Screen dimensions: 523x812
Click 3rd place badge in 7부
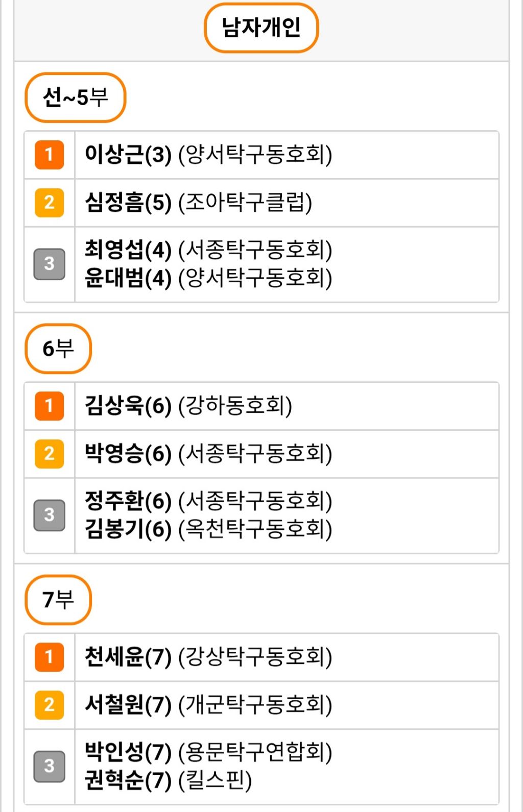point(49,766)
